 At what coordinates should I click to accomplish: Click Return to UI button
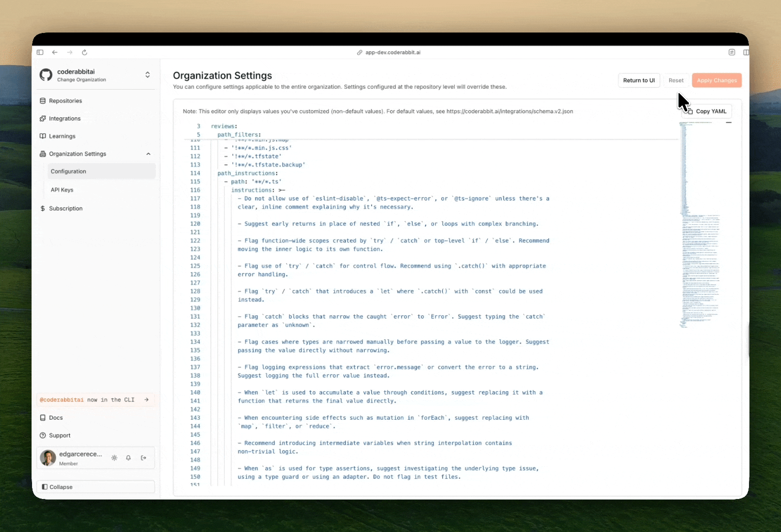click(x=639, y=80)
